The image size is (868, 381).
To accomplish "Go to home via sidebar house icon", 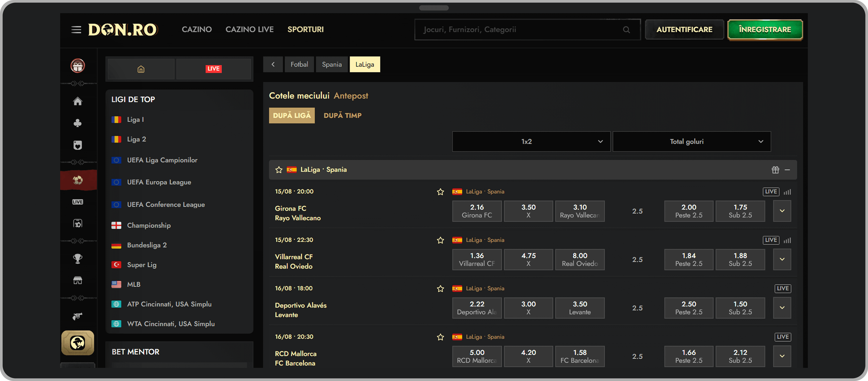I will point(77,101).
